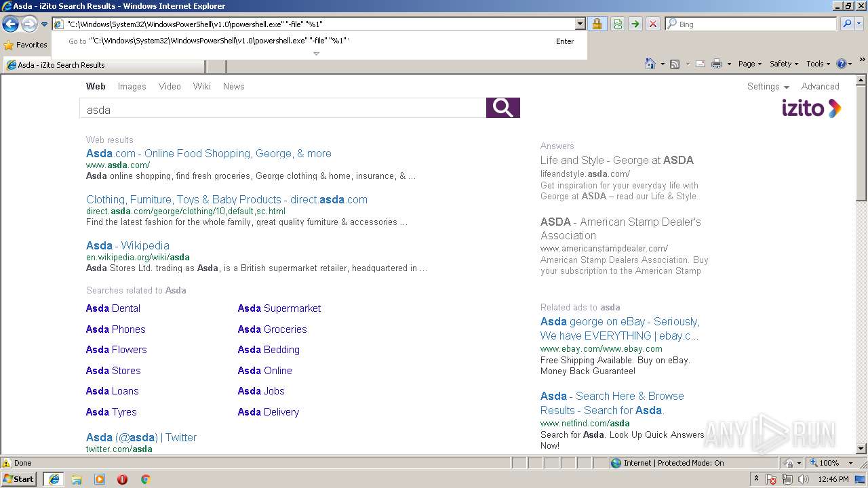This screenshot has height=488, width=868.
Task: Toggle the Compatibility View button
Action: point(618,24)
